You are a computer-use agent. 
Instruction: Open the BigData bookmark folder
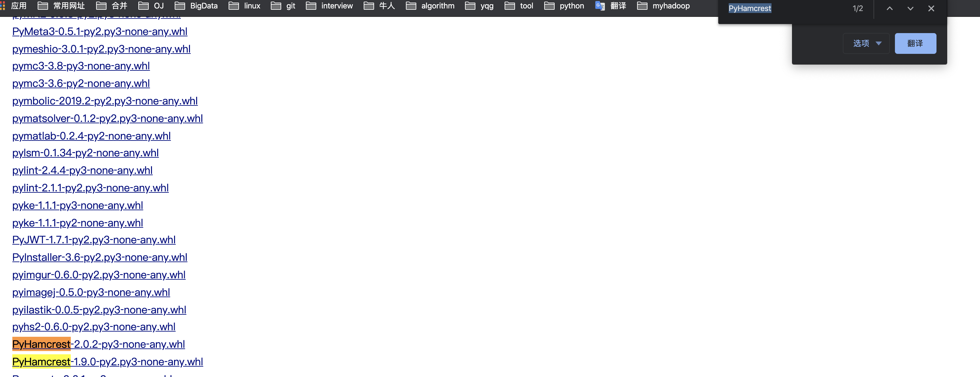pyautogui.click(x=196, y=6)
